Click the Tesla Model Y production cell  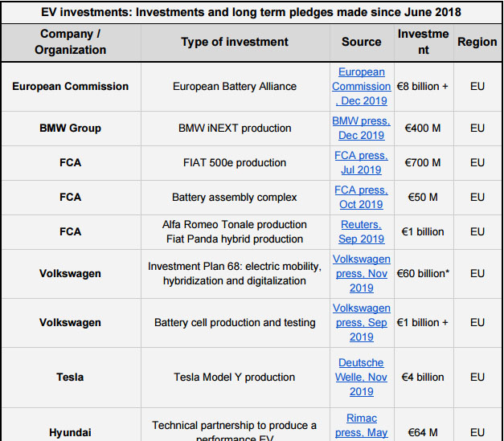pos(234,377)
